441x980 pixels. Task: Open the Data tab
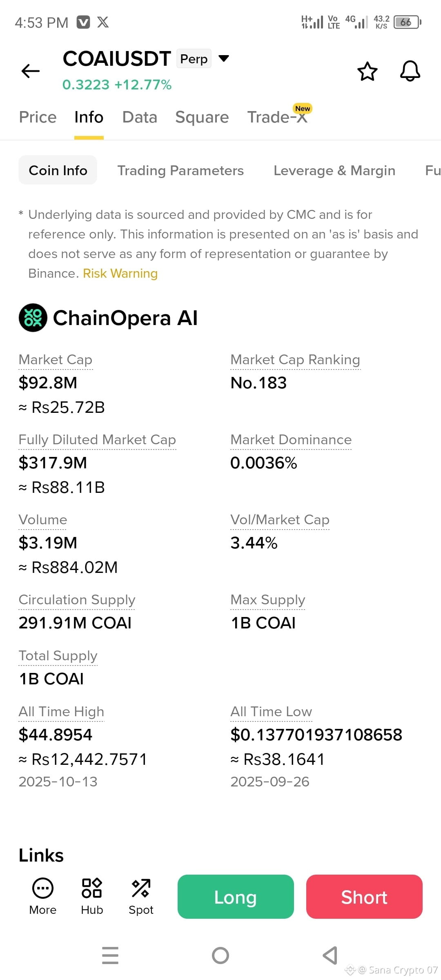click(140, 117)
